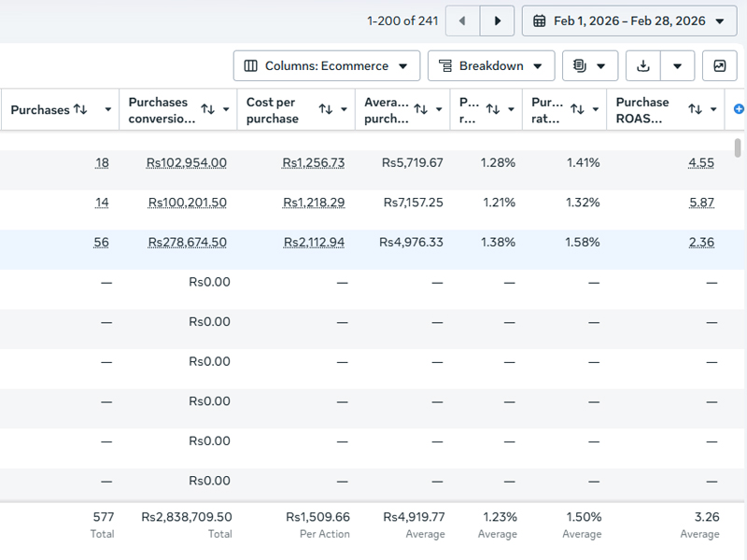Click the 56 purchases value

101,243
